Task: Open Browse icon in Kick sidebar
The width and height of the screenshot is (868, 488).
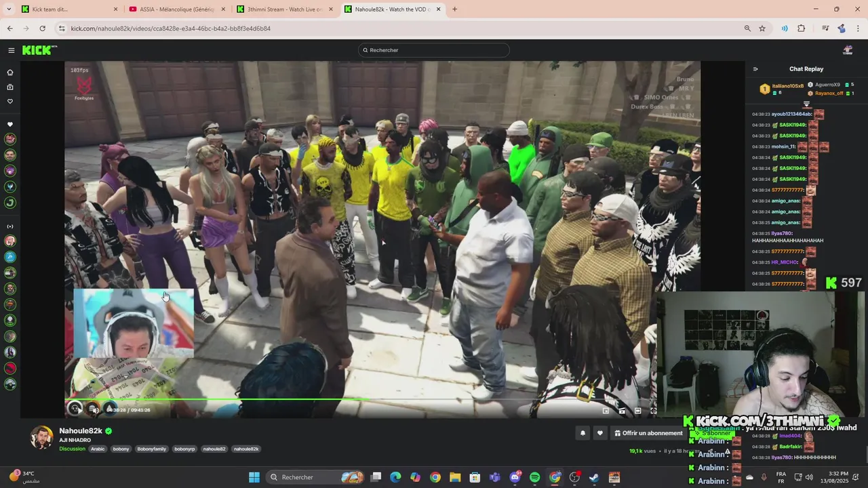Action: [10, 87]
